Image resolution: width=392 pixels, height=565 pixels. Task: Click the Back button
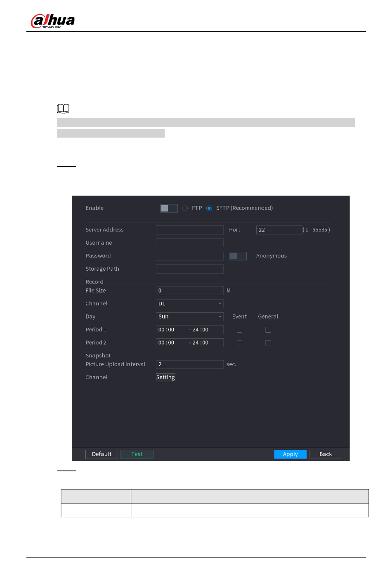click(x=326, y=454)
